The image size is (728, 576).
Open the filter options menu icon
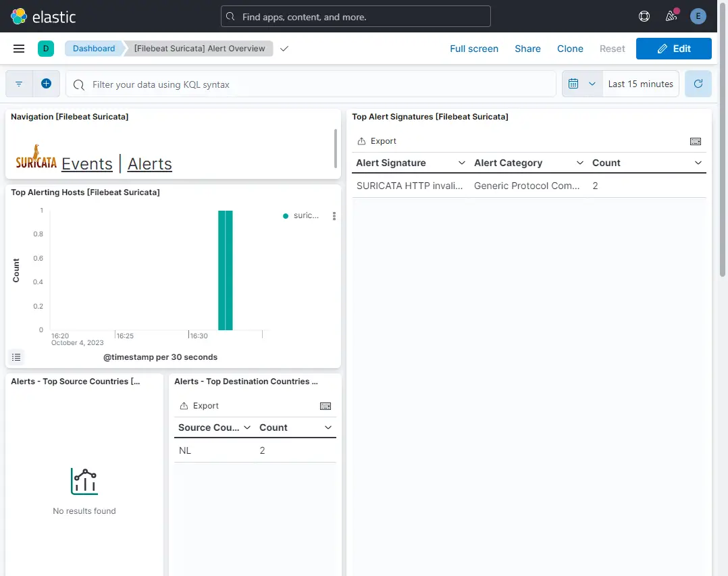coord(19,84)
